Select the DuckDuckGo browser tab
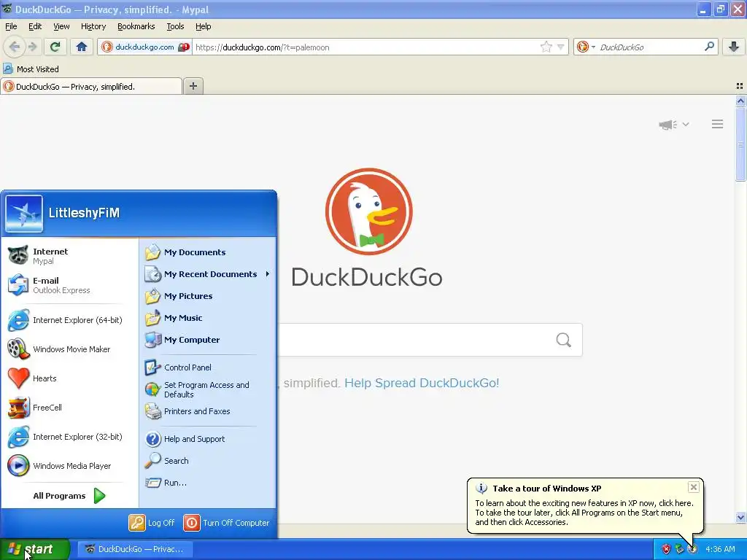This screenshot has height=560, width=747. click(x=91, y=86)
